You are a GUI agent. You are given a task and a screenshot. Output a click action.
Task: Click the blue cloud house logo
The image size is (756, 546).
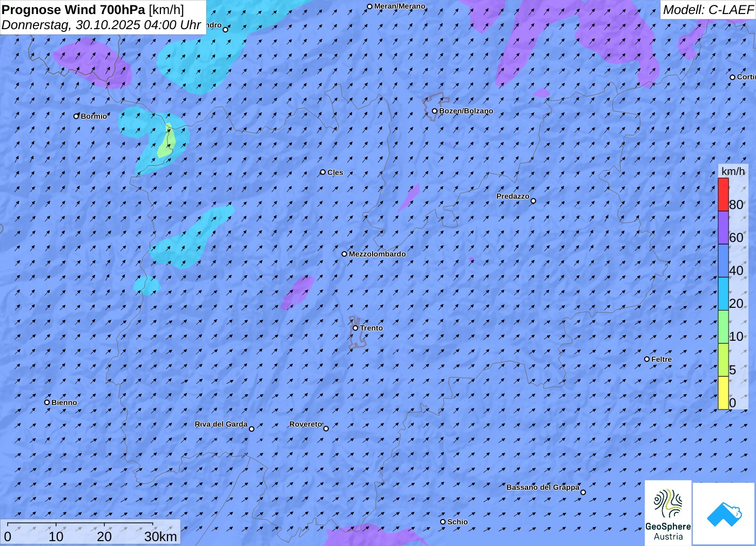click(x=724, y=514)
